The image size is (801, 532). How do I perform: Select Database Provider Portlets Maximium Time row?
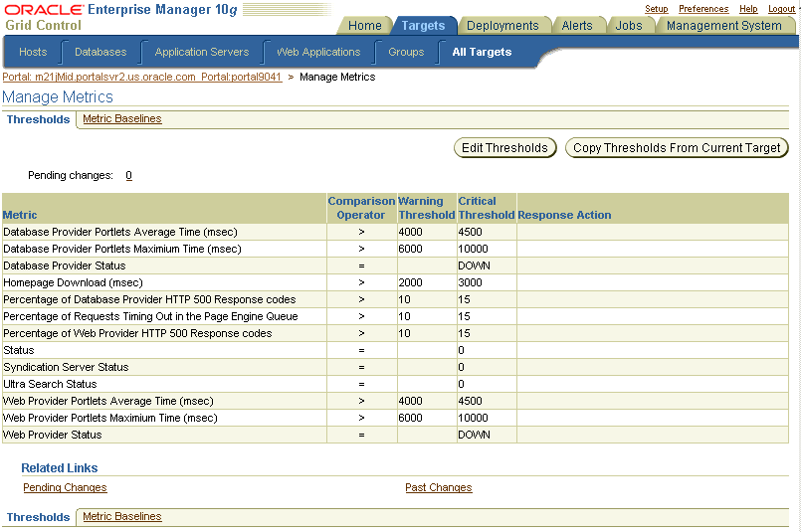[395, 249]
